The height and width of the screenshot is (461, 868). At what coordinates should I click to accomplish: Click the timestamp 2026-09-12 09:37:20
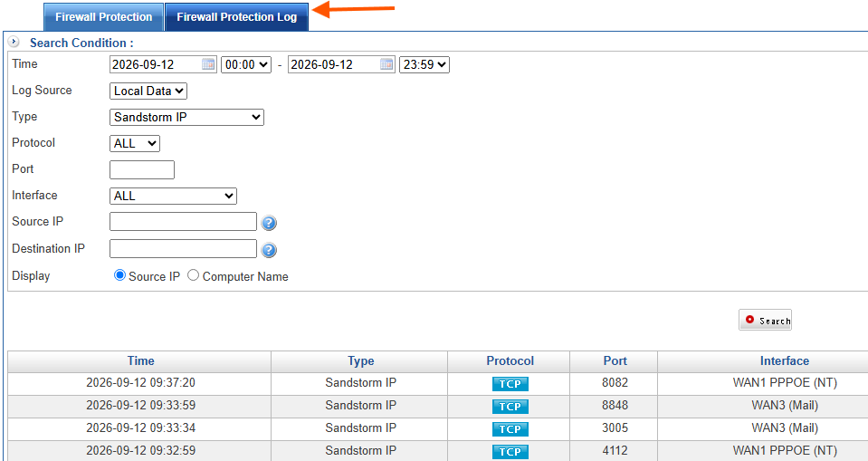(x=140, y=383)
